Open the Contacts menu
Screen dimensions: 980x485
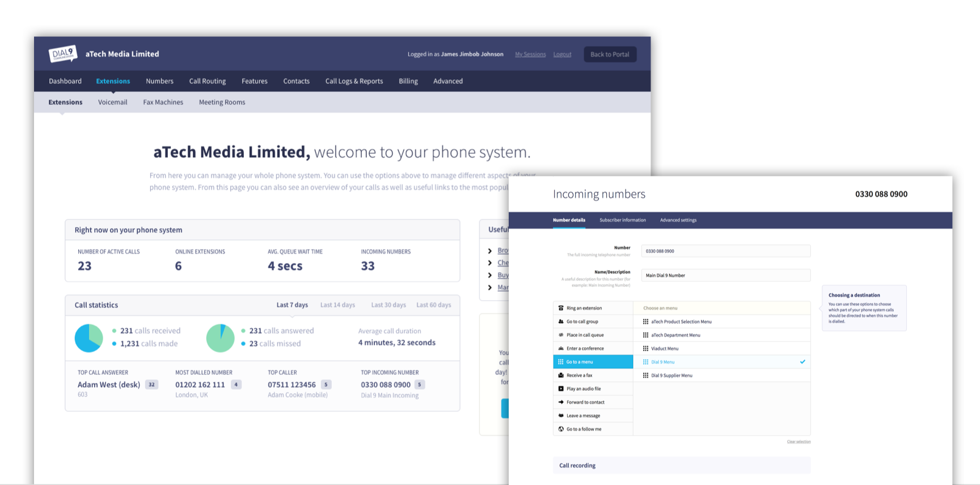click(297, 81)
